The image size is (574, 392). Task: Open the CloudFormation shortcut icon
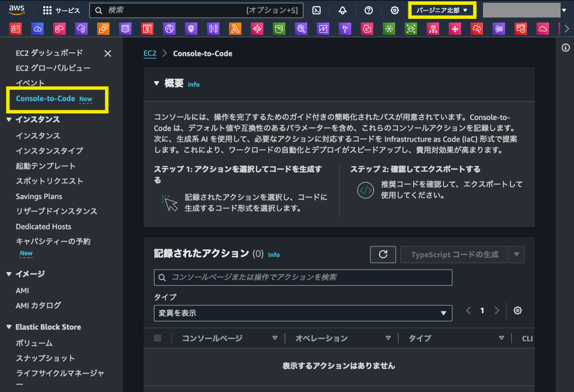click(x=59, y=29)
